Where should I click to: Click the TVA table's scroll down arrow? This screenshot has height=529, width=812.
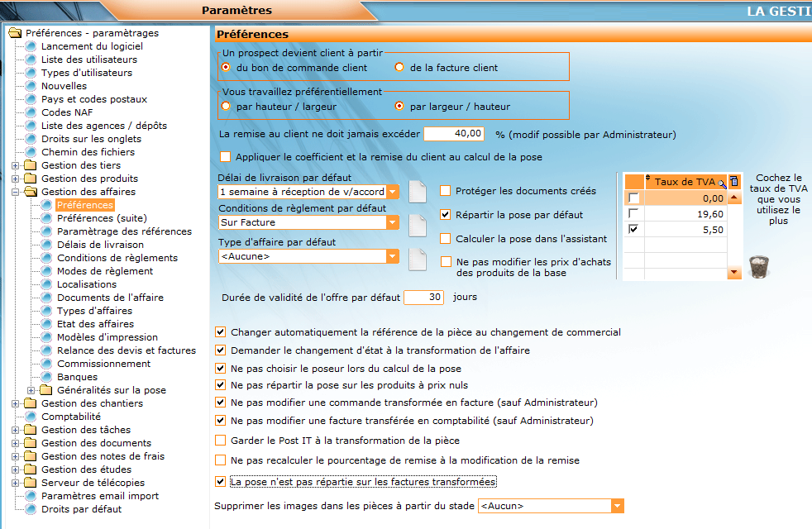pyautogui.click(x=734, y=272)
